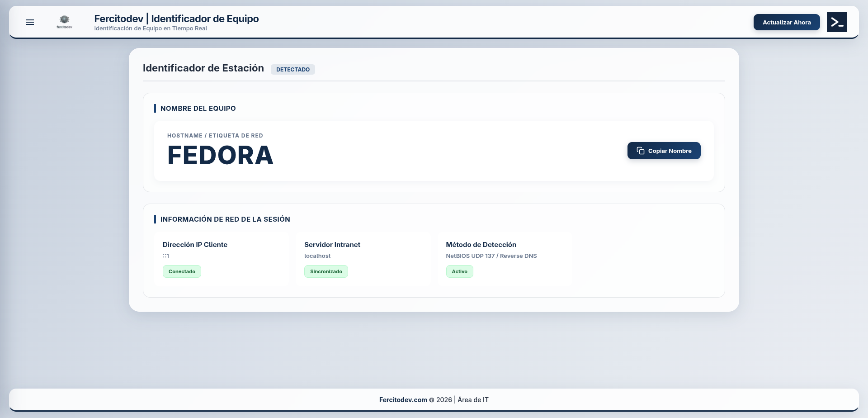Click the INFORMACIÓN DE RED DE LA SESIÓN heading
The height and width of the screenshot is (418, 868).
tap(225, 219)
